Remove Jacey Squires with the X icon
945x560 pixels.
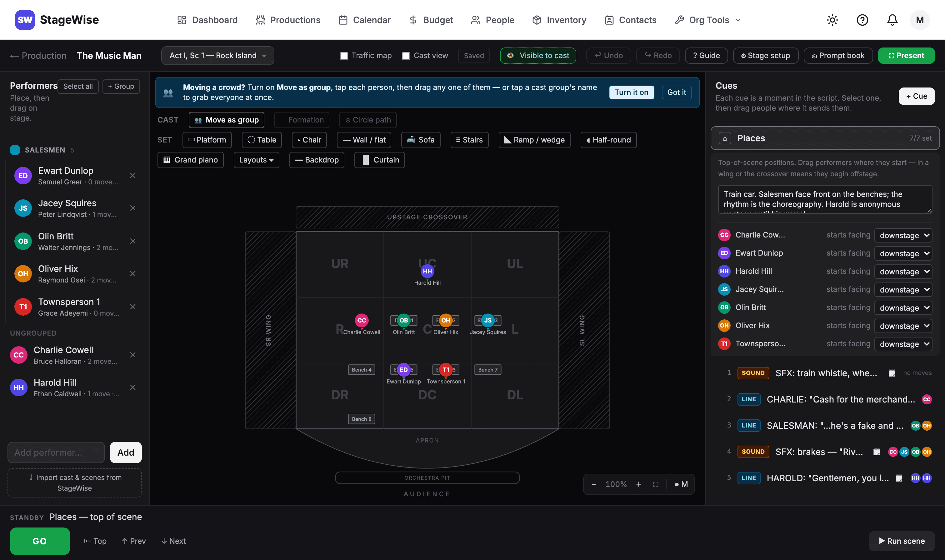[133, 208]
